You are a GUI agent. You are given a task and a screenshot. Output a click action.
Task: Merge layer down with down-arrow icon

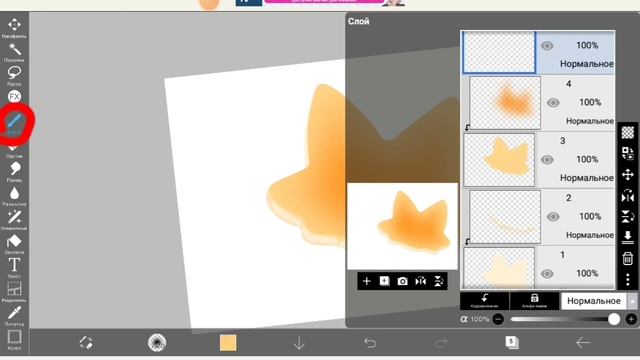tap(628, 237)
